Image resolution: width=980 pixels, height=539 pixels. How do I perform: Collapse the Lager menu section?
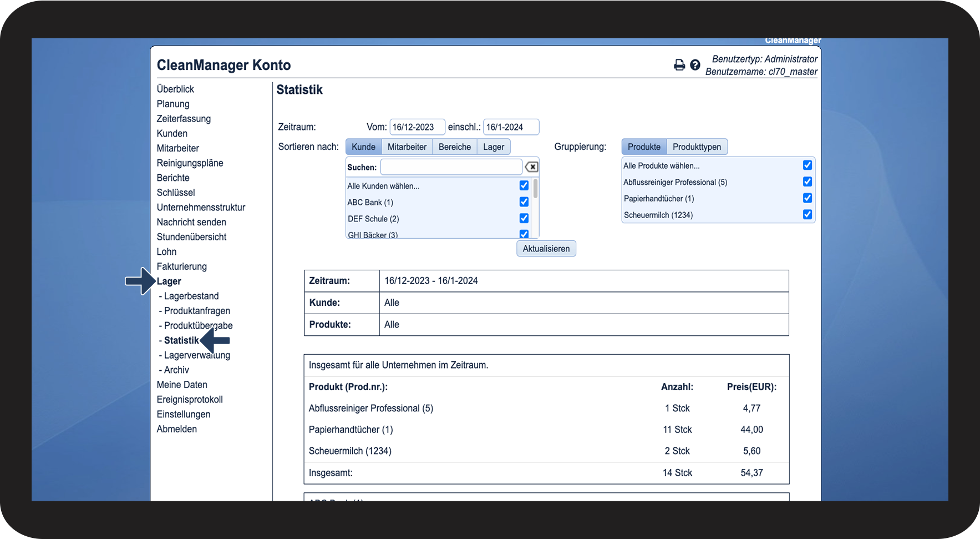pos(169,281)
